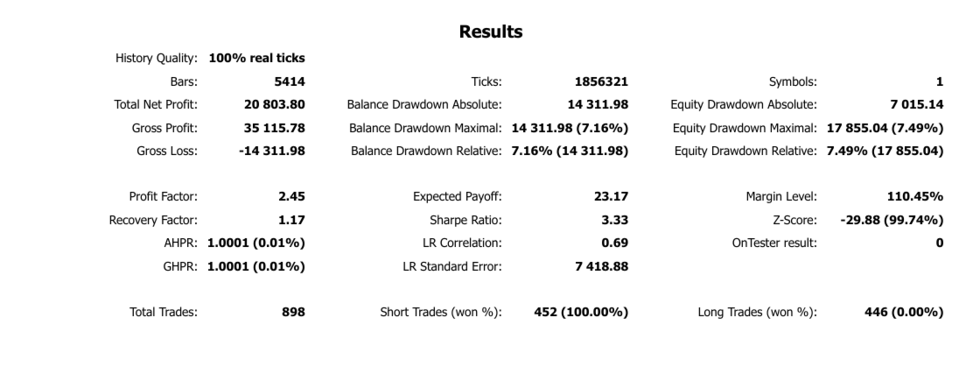Click the OnTester result label
980x374 pixels.
(x=774, y=243)
